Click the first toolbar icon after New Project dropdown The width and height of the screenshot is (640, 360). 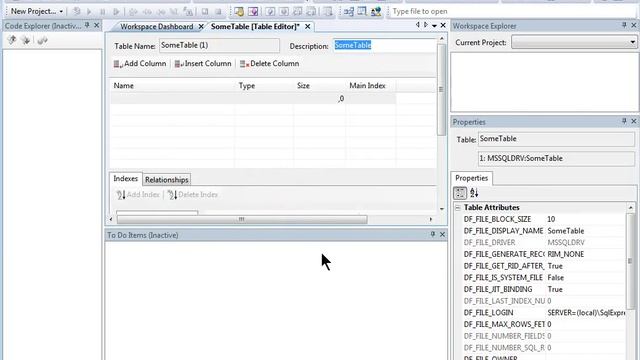click(76, 11)
